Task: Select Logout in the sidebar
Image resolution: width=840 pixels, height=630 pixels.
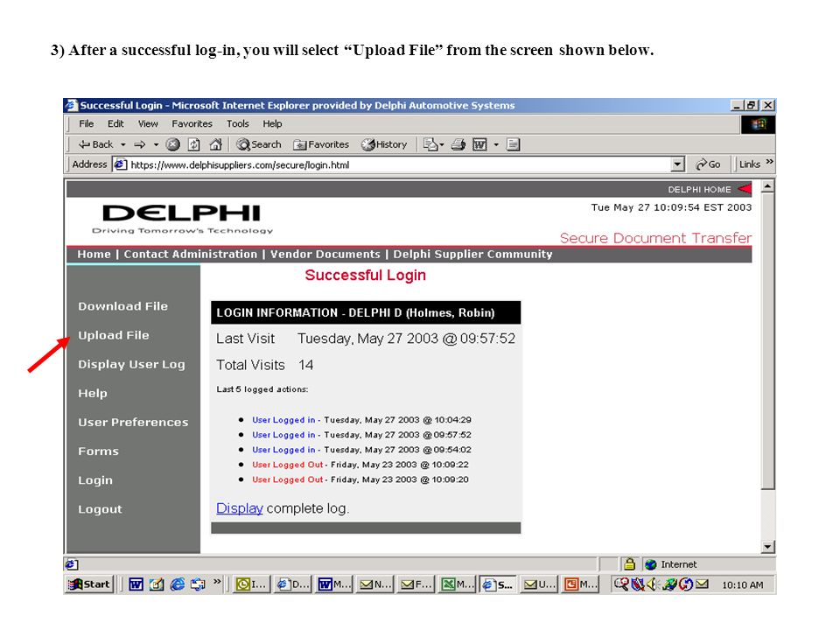Action: coord(100,509)
